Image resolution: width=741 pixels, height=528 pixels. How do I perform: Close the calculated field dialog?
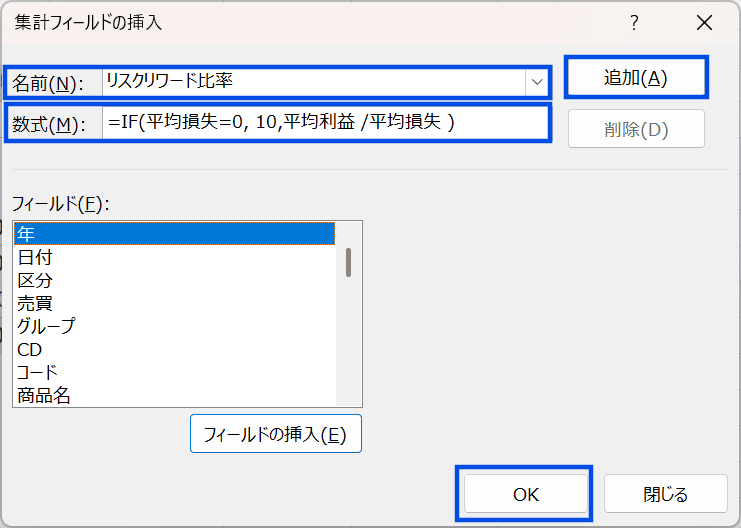click(x=705, y=22)
